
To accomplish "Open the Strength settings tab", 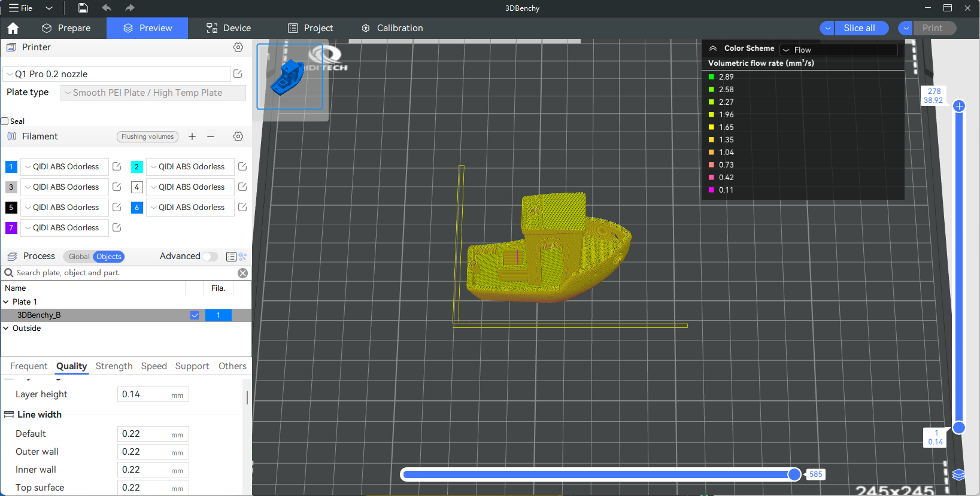I will point(114,366).
